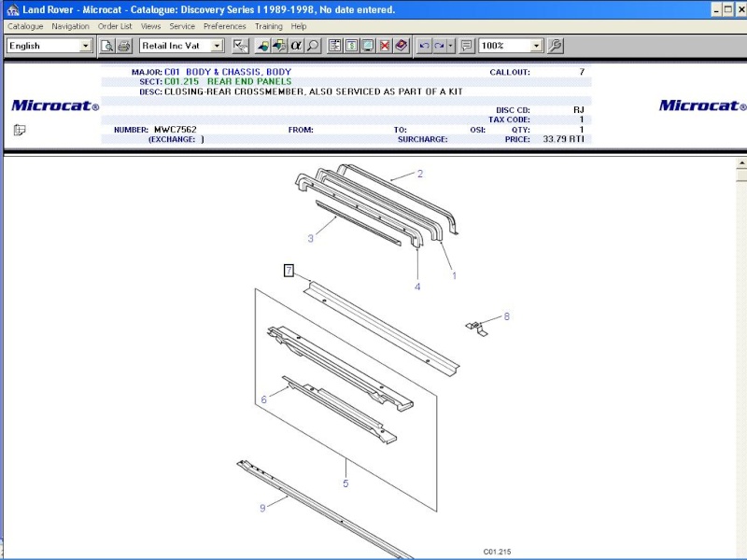Click the undo back arrow icon
The width and height of the screenshot is (747, 560).
coord(424,46)
